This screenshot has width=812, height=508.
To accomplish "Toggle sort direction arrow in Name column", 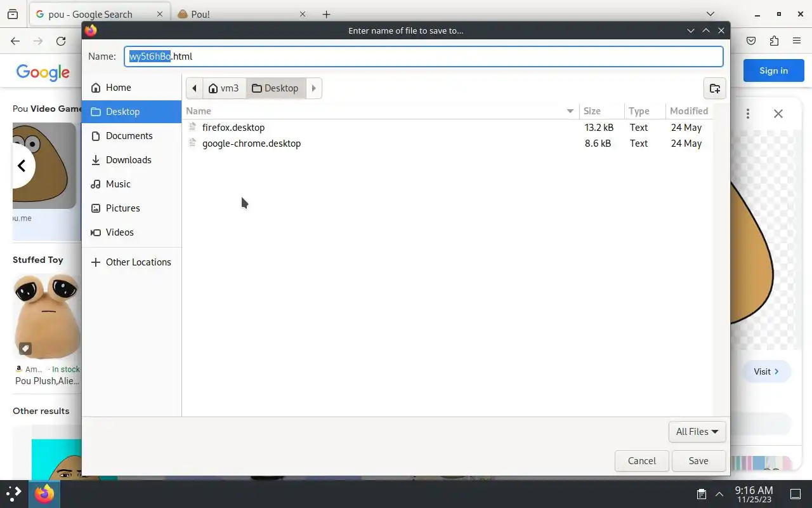I will coord(570,111).
